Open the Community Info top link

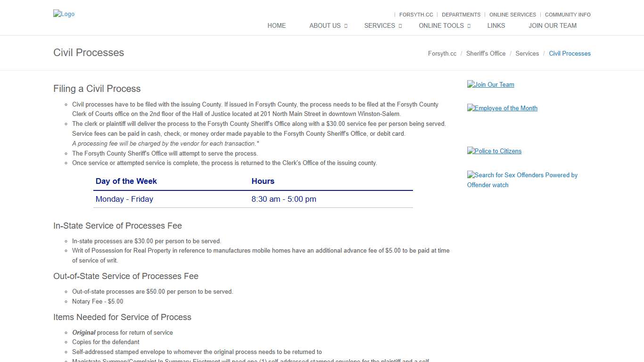[x=568, y=15]
